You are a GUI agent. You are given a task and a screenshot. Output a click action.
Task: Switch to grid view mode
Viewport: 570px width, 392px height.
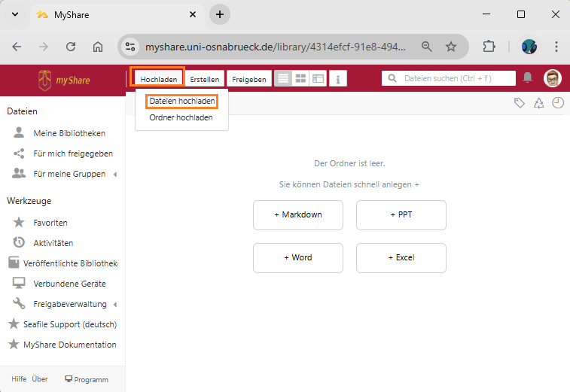300,78
